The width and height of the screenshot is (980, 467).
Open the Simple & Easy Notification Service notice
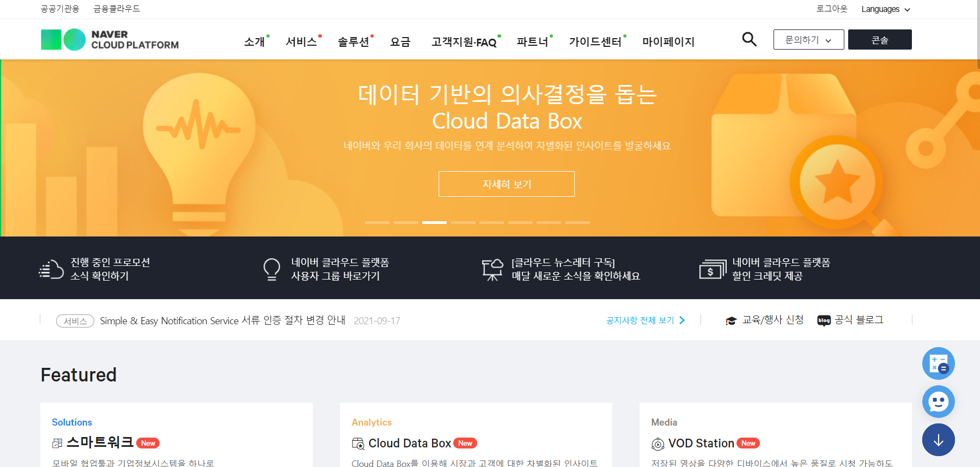(x=223, y=320)
